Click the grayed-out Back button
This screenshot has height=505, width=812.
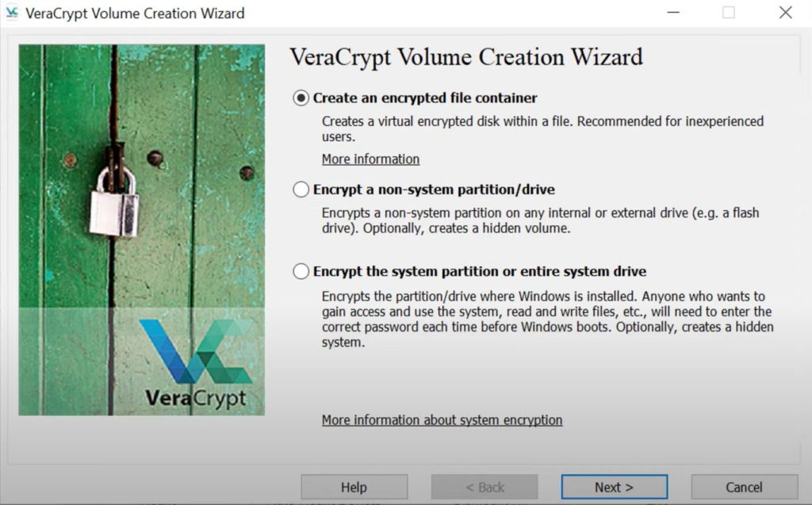click(x=484, y=487)
